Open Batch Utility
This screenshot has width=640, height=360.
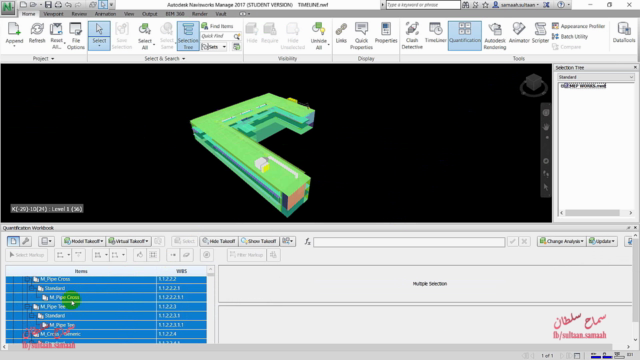[570, 36]
